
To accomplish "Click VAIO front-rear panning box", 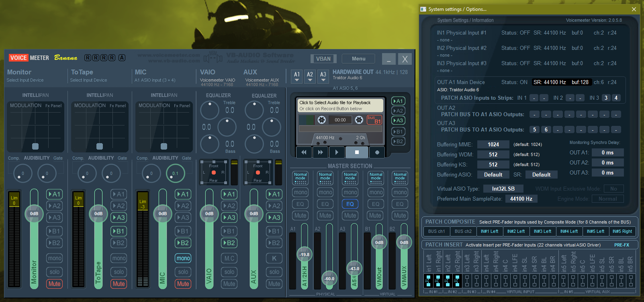I will tap(213, 173).
